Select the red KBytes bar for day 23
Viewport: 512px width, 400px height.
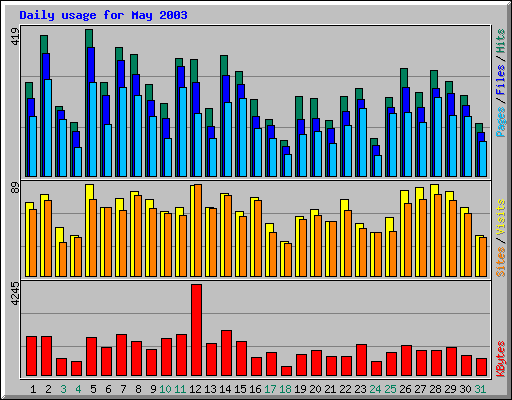[x=361, y=360]
